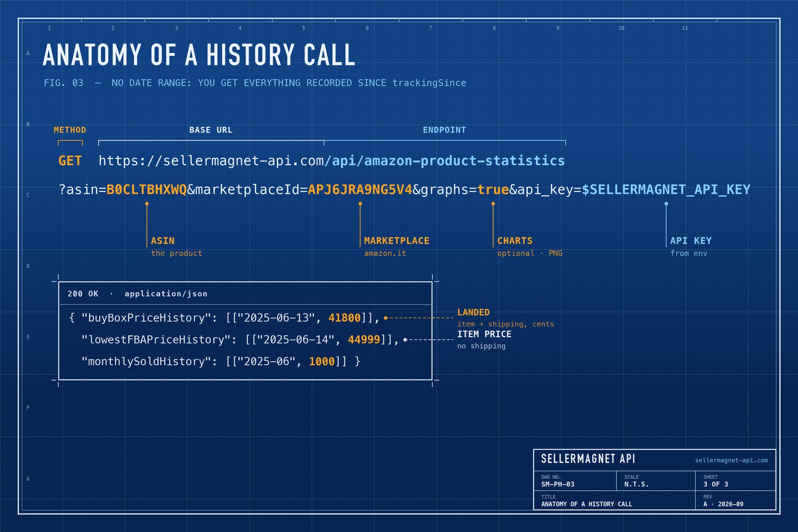The width and height of the screenshot is (798, 532).
Task: Click "SELLERMAGNET API" in the title block
Action: tap(588, 459)
